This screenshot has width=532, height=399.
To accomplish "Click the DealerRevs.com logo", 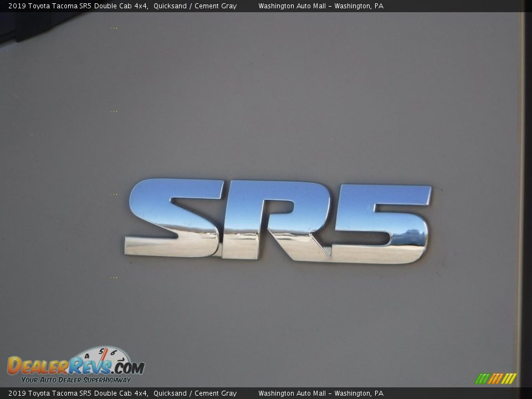I will click(x=76, y=365).
